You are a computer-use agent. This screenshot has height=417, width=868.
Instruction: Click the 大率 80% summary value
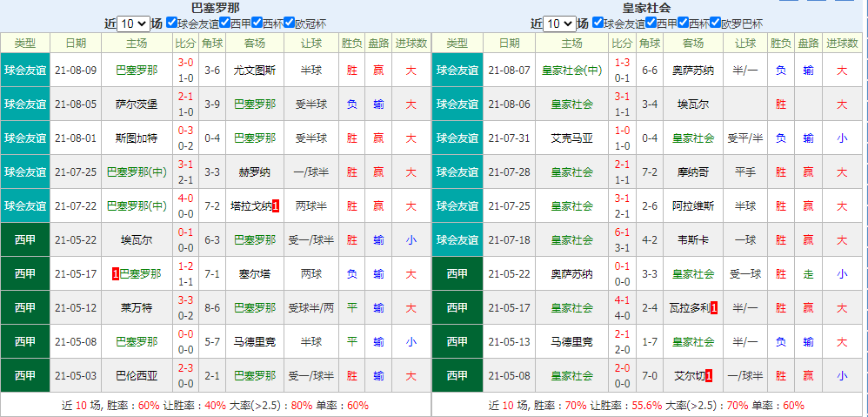coord(302,406)
